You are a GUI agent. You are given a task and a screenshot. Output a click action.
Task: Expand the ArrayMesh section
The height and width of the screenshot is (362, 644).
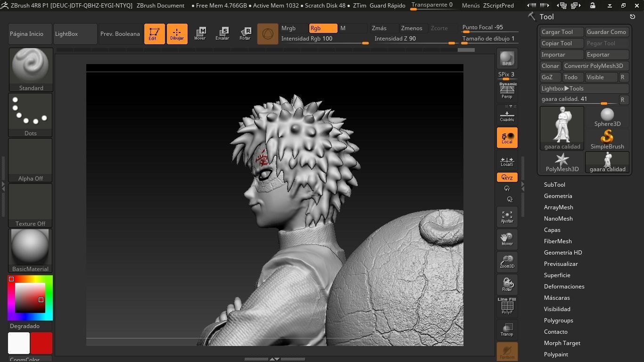[559, 207]
